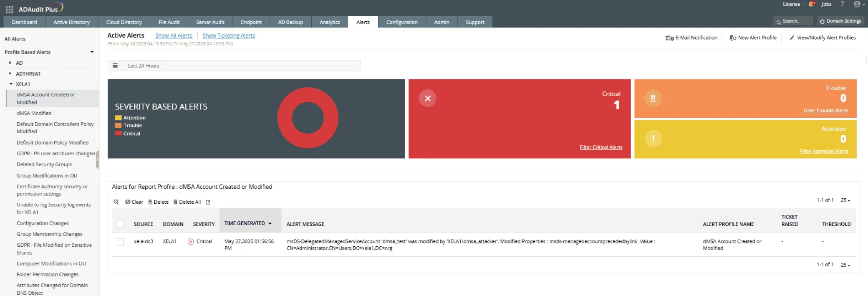Screen dimensions: 868x296
Task: Open the Admin tab
Action: pos(442,22)
